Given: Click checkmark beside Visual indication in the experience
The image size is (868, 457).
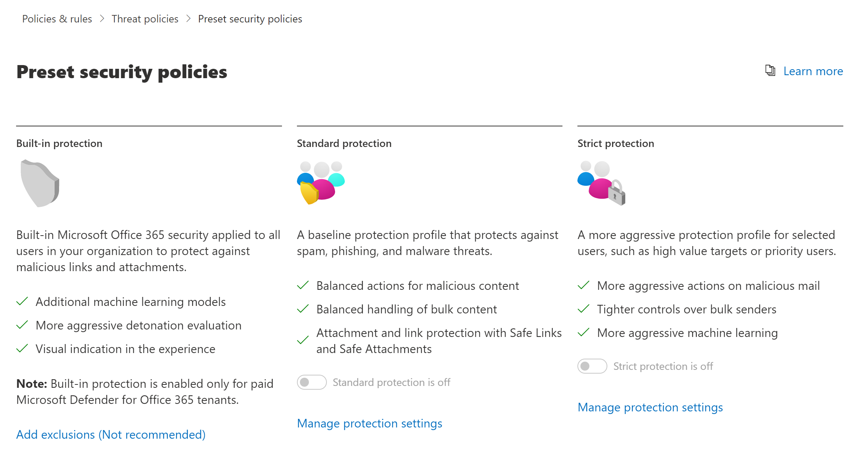Looking at the screenshot, I should (22, 349).
